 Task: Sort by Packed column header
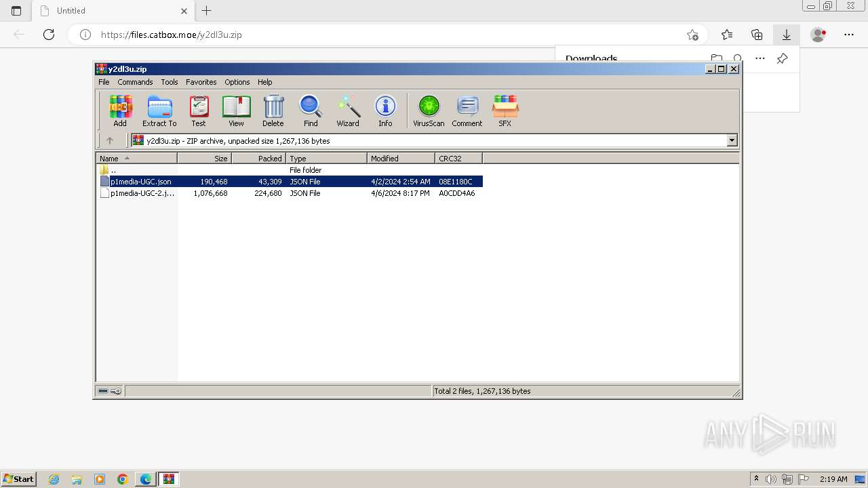coord(259,159)
